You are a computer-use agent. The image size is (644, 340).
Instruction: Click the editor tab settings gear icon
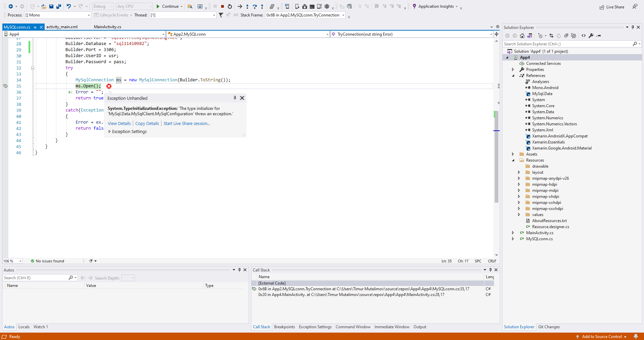click(498, 27)
